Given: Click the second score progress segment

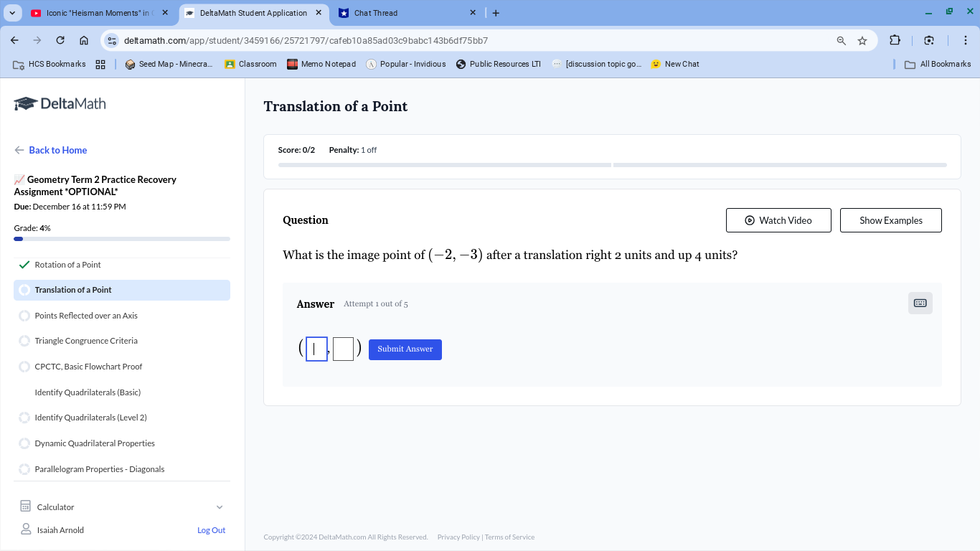Looking at the screenshot, I should tap(780, 165).
